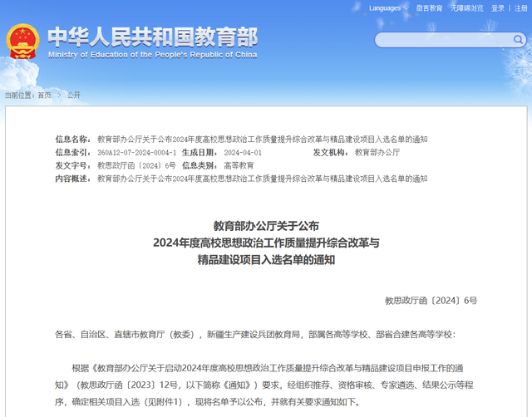
Task: Click the English Ministry of Education subtitle
Action: (x=152, y=55)
